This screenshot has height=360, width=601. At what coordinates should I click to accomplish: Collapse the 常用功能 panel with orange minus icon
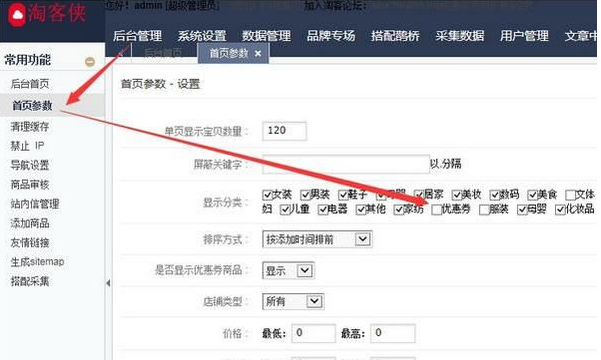point(90,61)
